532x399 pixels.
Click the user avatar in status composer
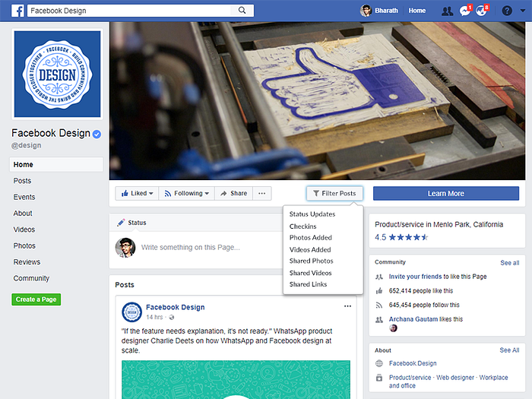pyautogui.click(x=125, y=247)
